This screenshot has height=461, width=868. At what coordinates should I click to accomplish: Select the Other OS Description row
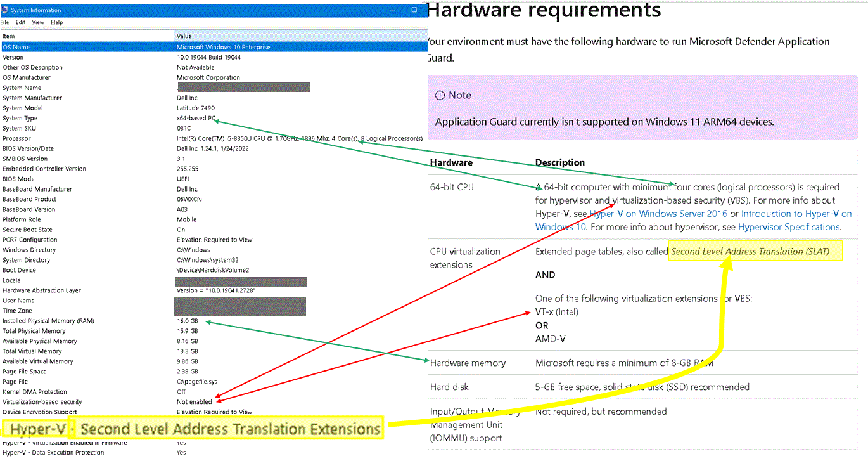click(214, 67)
